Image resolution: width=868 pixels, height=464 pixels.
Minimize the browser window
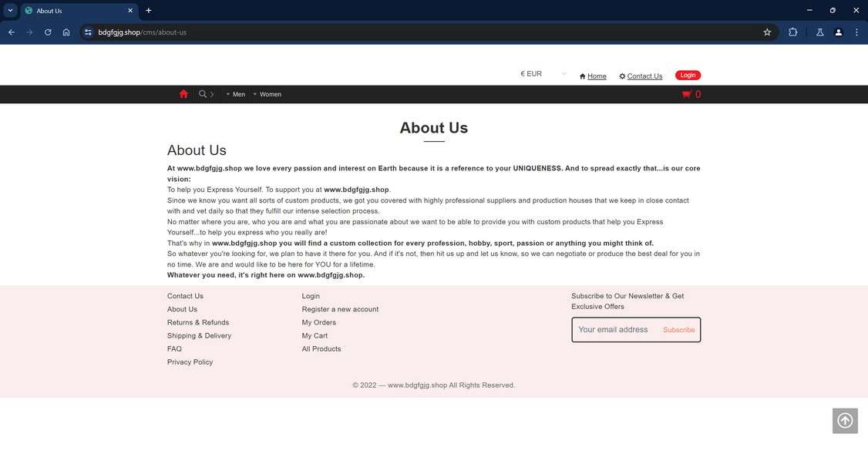coord(809,11)
